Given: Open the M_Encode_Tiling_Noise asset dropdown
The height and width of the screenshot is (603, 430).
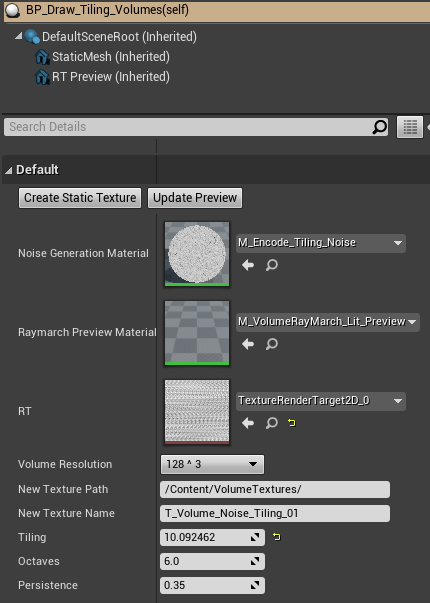Looking at the screenshot, I should 321,243.
